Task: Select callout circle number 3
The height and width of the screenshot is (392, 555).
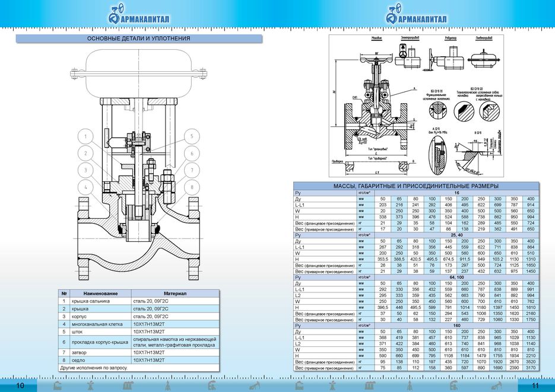Action: click(x=85, y=170)
